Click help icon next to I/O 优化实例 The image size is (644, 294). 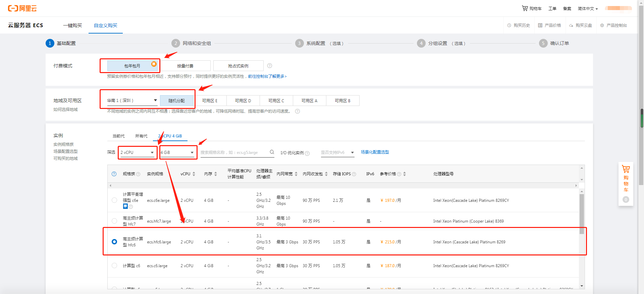click(307, 153)
